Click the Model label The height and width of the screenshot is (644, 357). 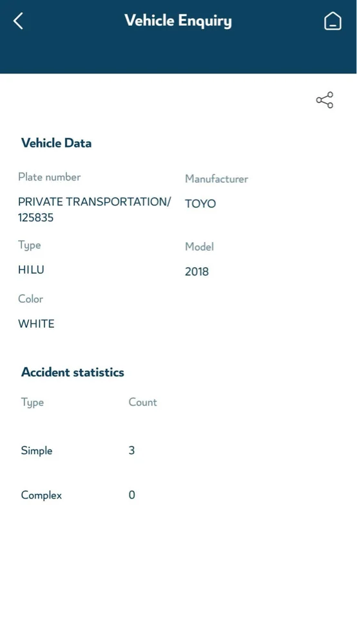click(200, 247)
